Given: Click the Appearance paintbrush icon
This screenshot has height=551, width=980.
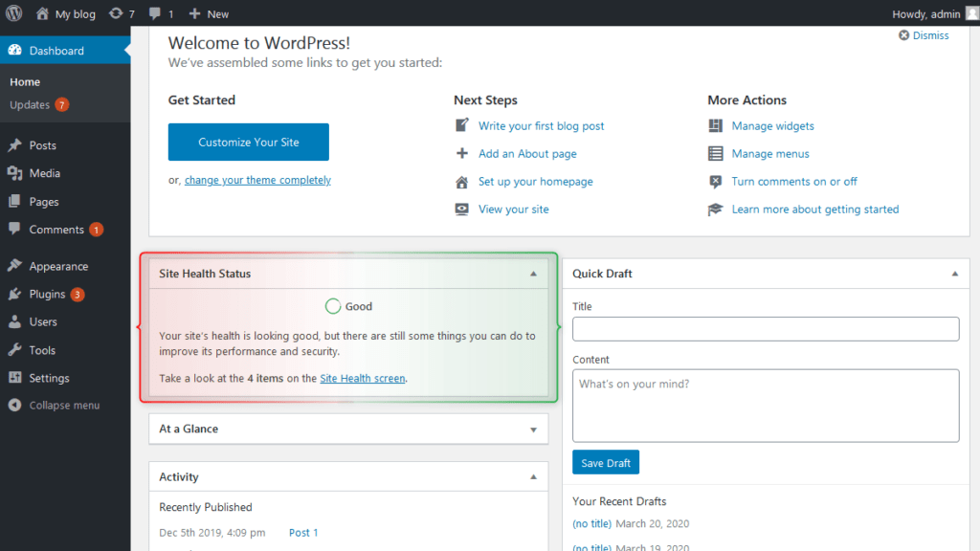Looking at the screenshot, I should (x=15, y=266).
